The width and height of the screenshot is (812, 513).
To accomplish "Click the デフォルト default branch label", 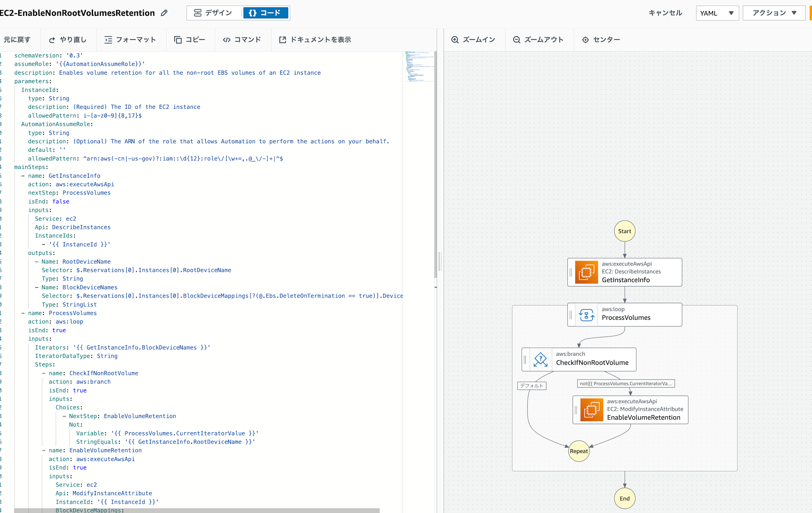I will click(532, 386).
